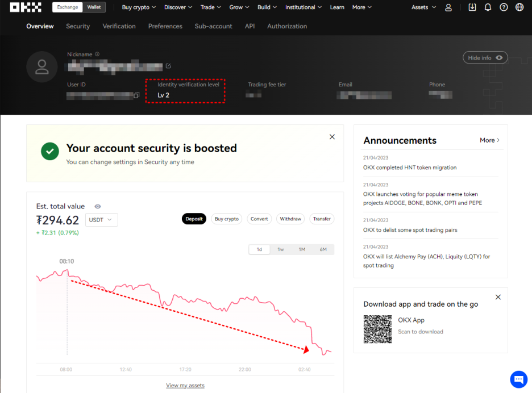Image resolution: width=532 pixels, height=393 pixels.
Task: Select the 1d chart range
Action: pos(259,249)
